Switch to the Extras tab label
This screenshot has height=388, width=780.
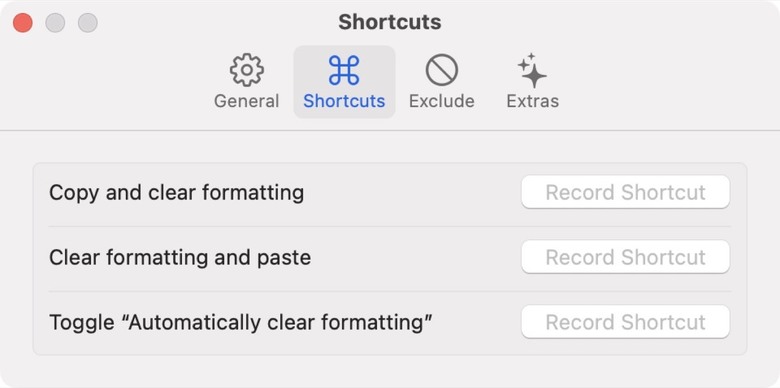tap(533, 101)
